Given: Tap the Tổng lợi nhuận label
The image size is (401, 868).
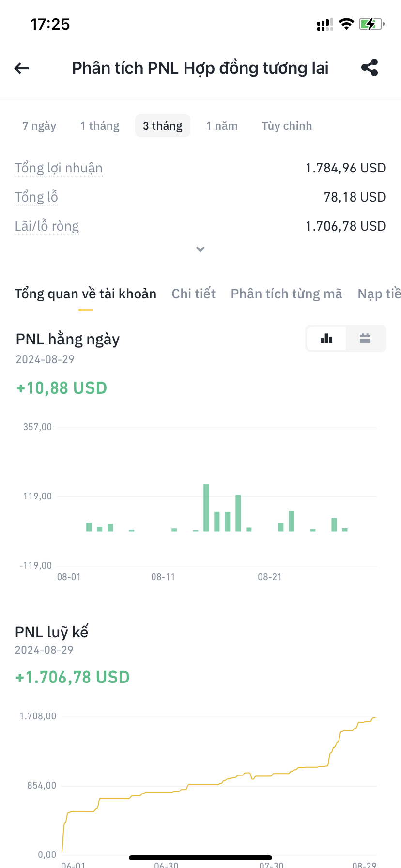Looking at the screenshot, I should click(59, 168).
